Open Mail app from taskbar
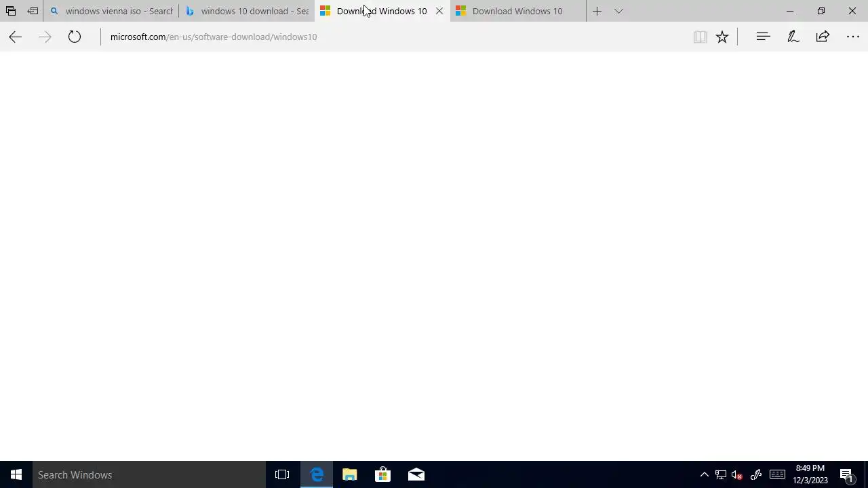Image resolution: width=868 pixels, height=488 pixels. tap(416, 474)
